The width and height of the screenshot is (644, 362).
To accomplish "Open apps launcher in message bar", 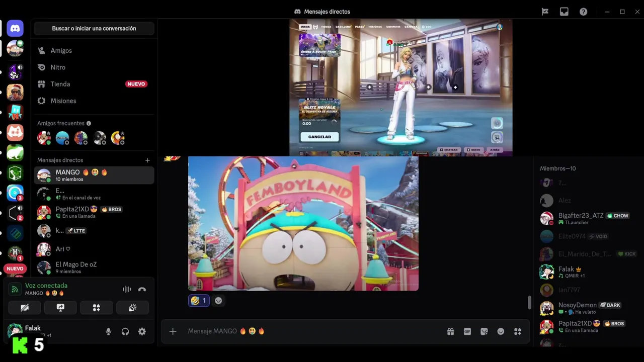I will [518, 331].
